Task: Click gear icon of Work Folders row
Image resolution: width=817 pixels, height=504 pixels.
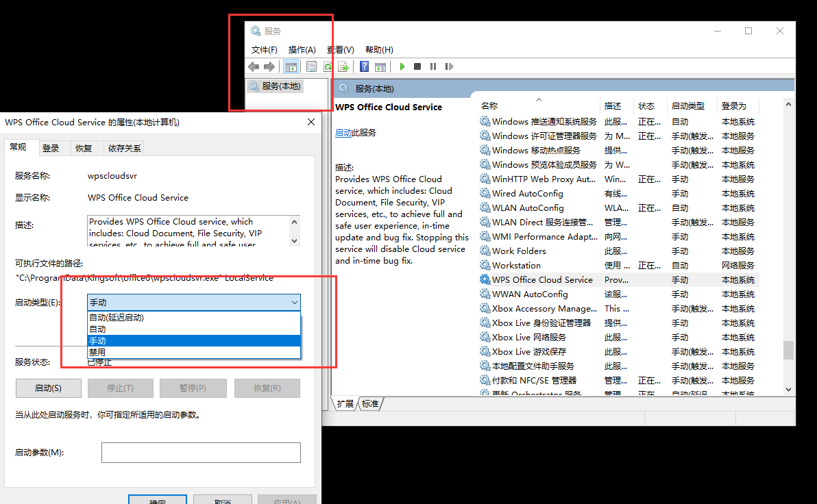Action: [485, 251]
